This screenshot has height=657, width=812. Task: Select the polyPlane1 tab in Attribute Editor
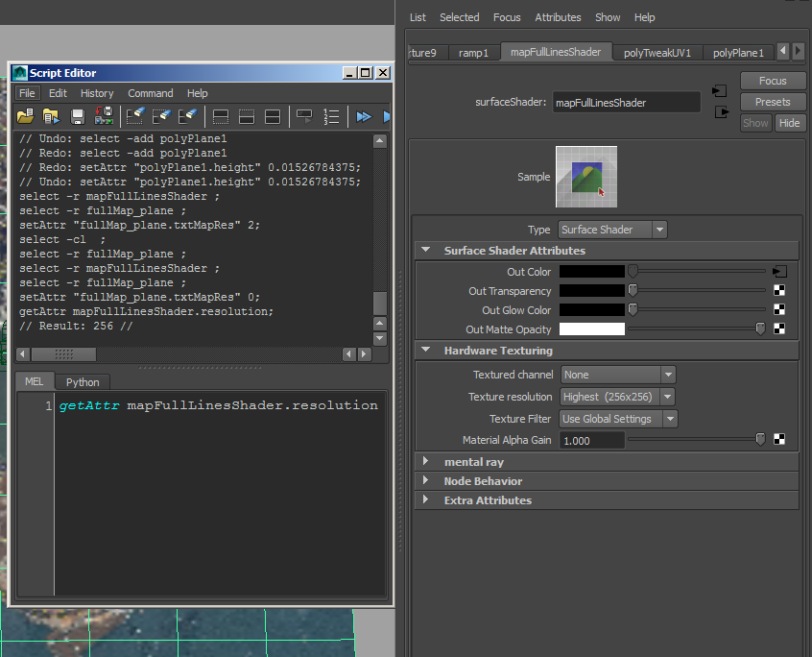pyautogui.click(x=739, y=53)
